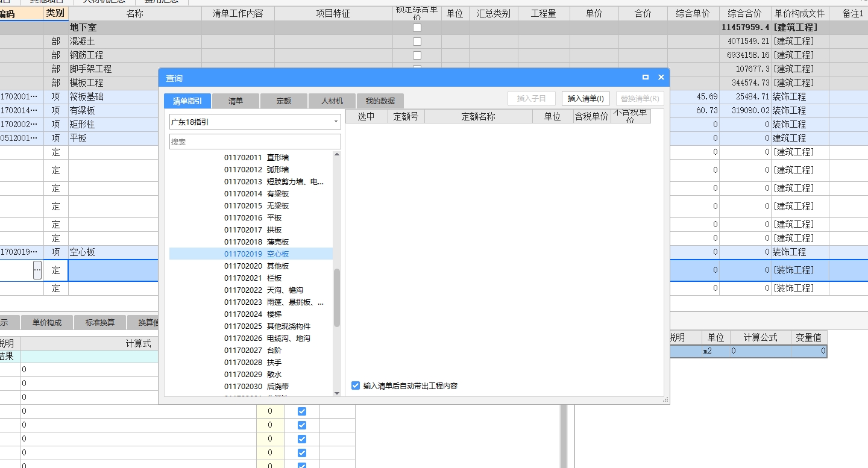Image resolution: width=868 pixels, height=468 pixels.
Task: Select 011702014 有梁板 in the list
Action: (x=256, y=193)
